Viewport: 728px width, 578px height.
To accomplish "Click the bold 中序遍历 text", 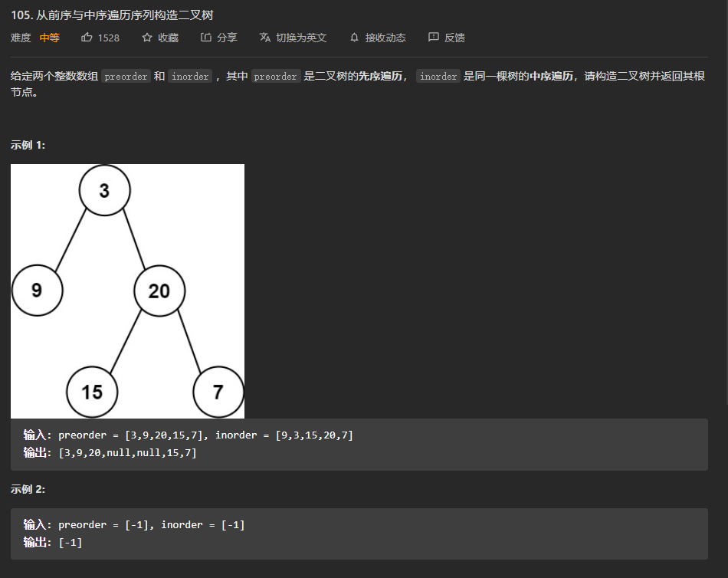I will coord(551,76).
